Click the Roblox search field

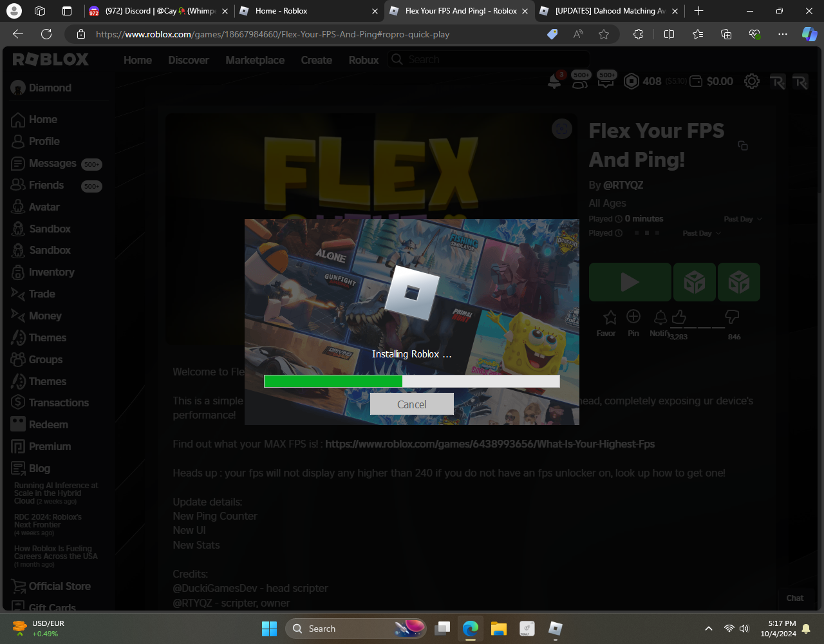pos(489,59)
